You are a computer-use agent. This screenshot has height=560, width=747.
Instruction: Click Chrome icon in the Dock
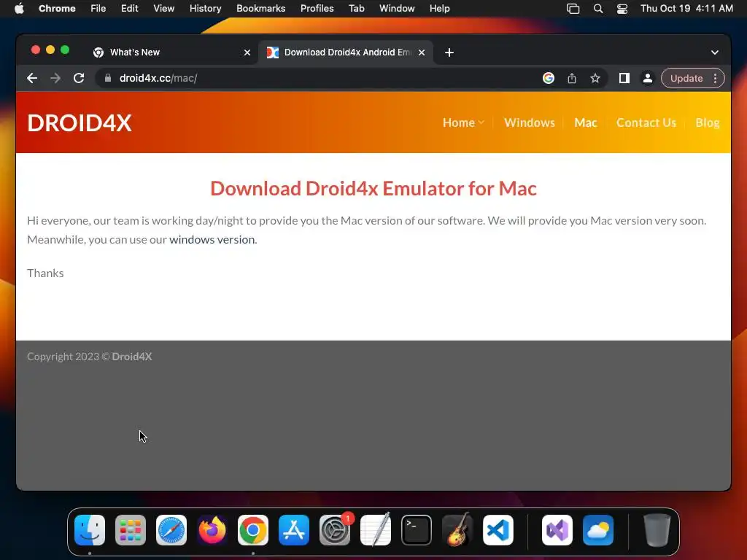coord(253,530)
